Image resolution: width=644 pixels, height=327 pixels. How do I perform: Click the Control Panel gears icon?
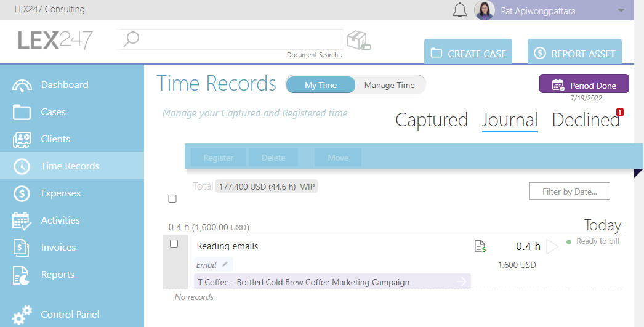click(22, 315)
